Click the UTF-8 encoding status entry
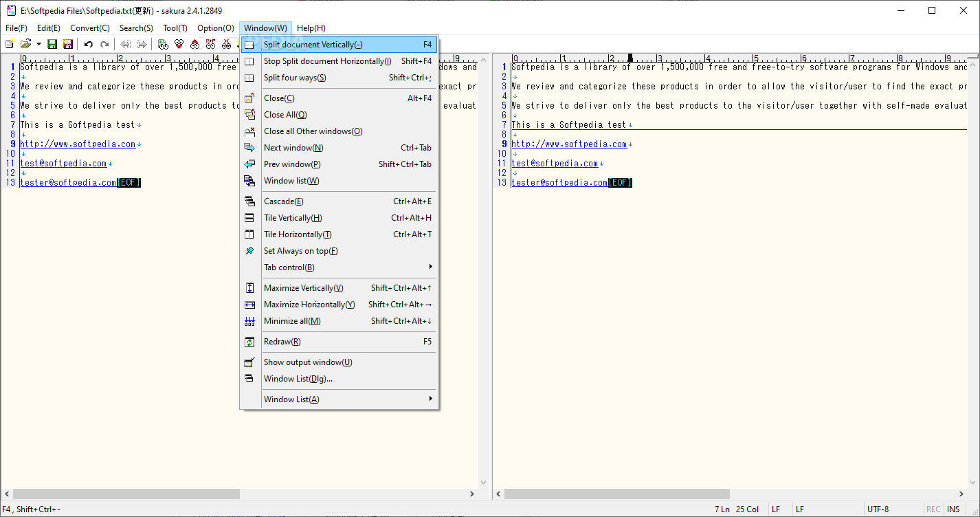The width and height of the screenshot is (980, 517). (x=878, y=509)
